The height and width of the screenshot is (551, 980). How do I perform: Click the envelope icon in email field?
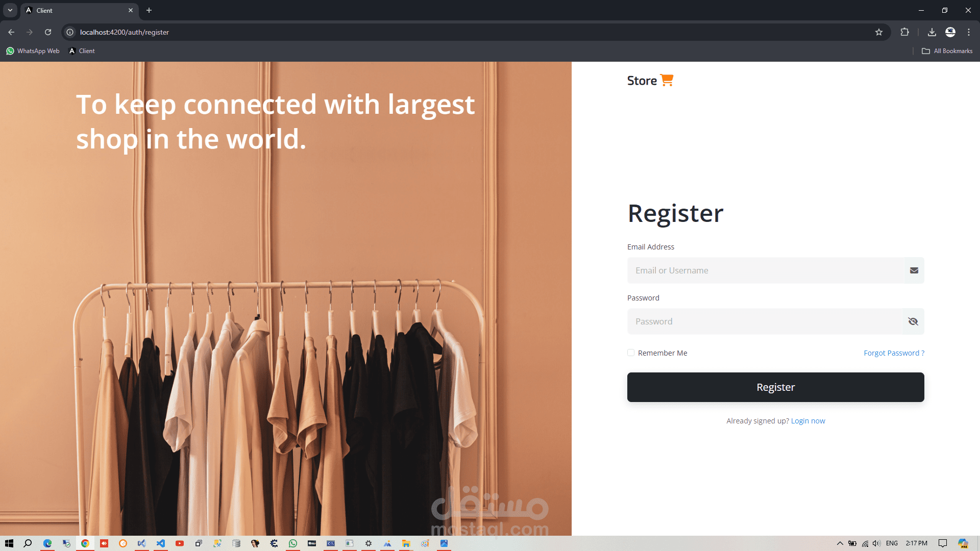click(914, 270)
